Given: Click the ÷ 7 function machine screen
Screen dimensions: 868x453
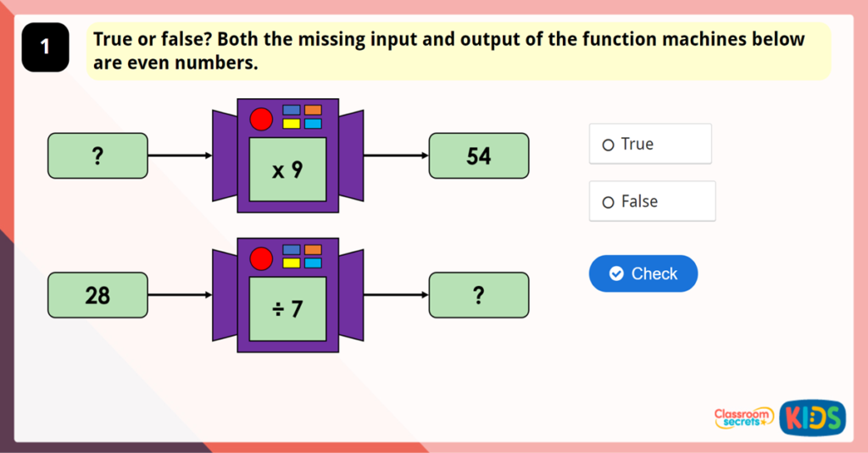Looking at the screenshot, I should pos(287,309).
